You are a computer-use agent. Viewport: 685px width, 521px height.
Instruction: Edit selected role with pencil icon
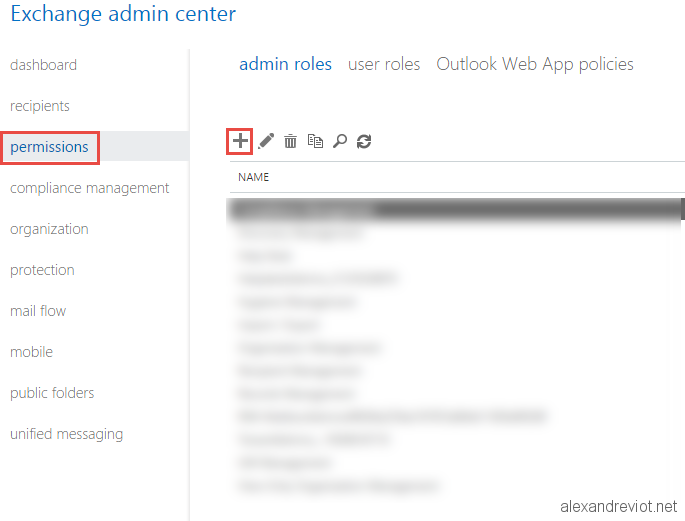pyautogui.click(x=266, y=141)
